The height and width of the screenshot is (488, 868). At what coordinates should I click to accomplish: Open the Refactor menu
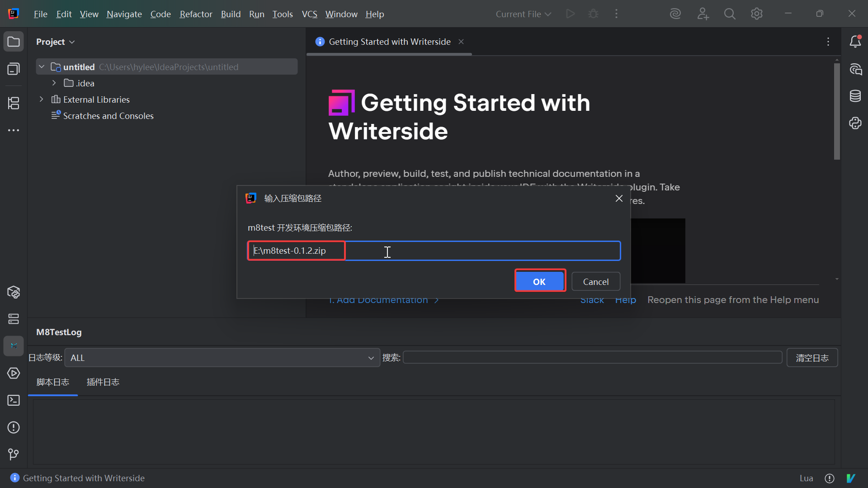coord(196,14)
